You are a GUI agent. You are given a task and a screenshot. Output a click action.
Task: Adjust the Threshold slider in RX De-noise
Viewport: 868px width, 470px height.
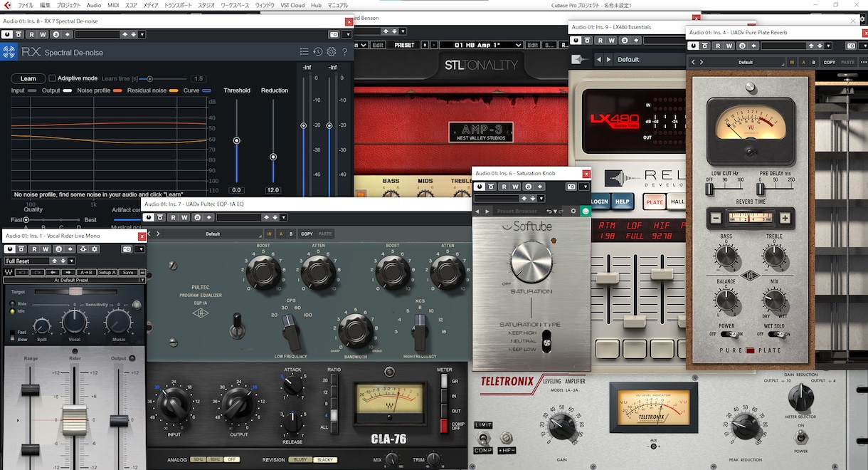(237, 140)
